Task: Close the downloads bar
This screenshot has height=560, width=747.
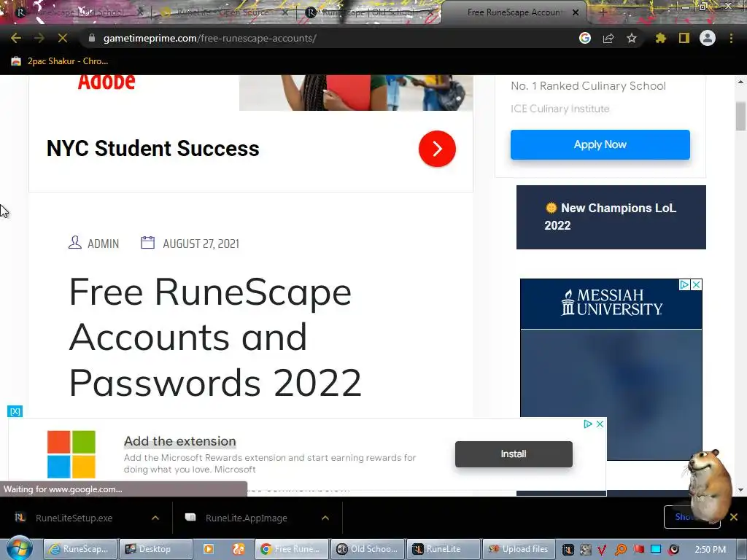Action: (734, 517)
